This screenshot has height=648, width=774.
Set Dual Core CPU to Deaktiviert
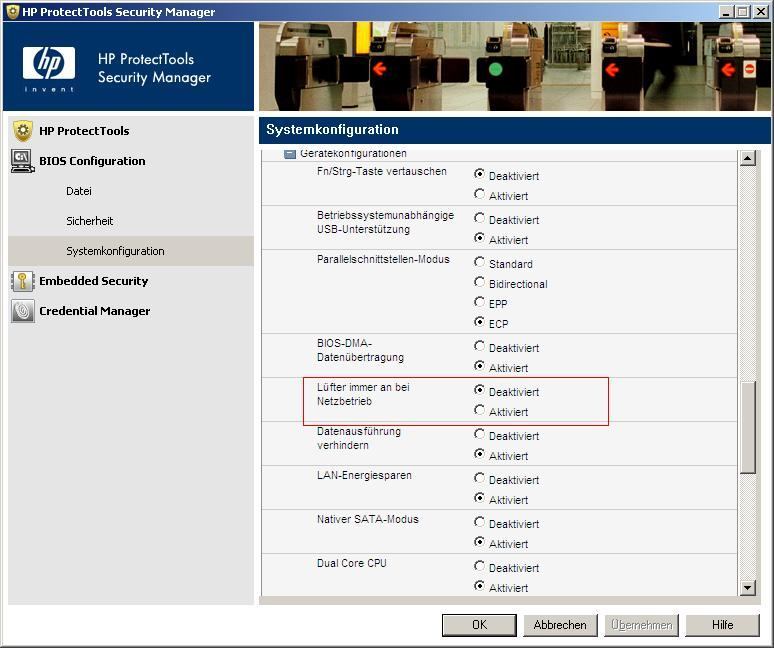pos(479,566)
